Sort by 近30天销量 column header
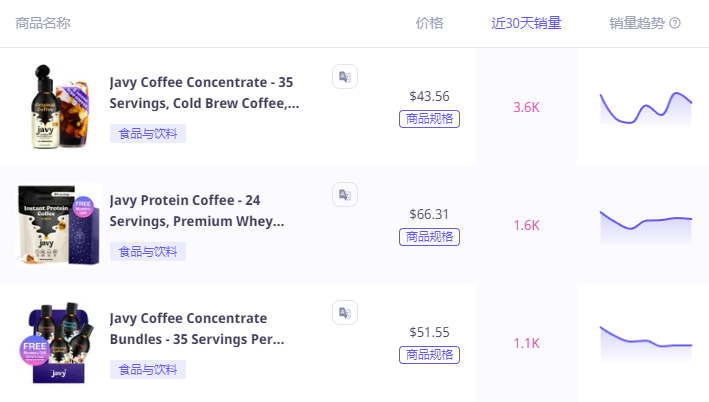Image resolution: width=709 pixels, height=402 pixels. (x=526, y=23)
